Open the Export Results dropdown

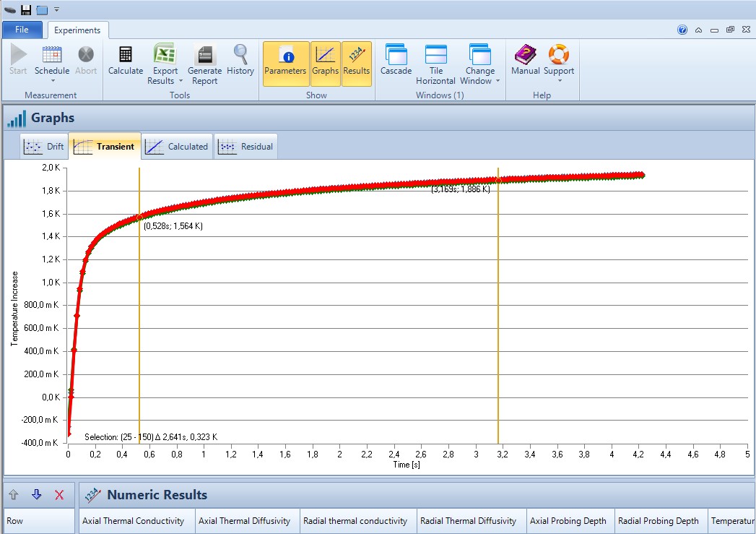coord(165,76)
